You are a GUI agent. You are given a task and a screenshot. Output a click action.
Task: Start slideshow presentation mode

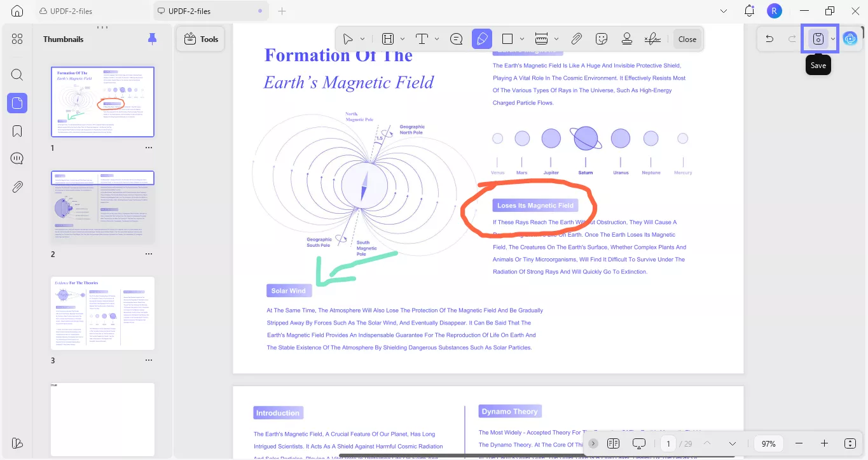point(640,443)
